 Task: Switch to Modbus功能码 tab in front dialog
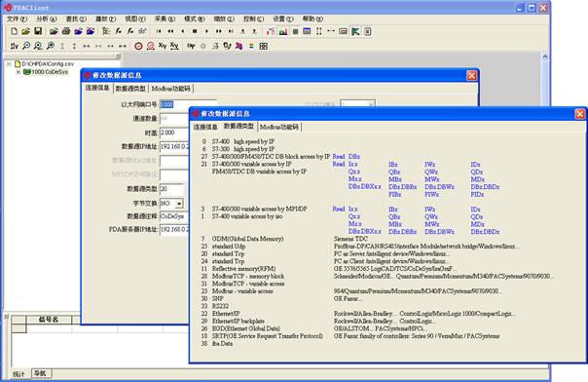click(x=279, y=127)
